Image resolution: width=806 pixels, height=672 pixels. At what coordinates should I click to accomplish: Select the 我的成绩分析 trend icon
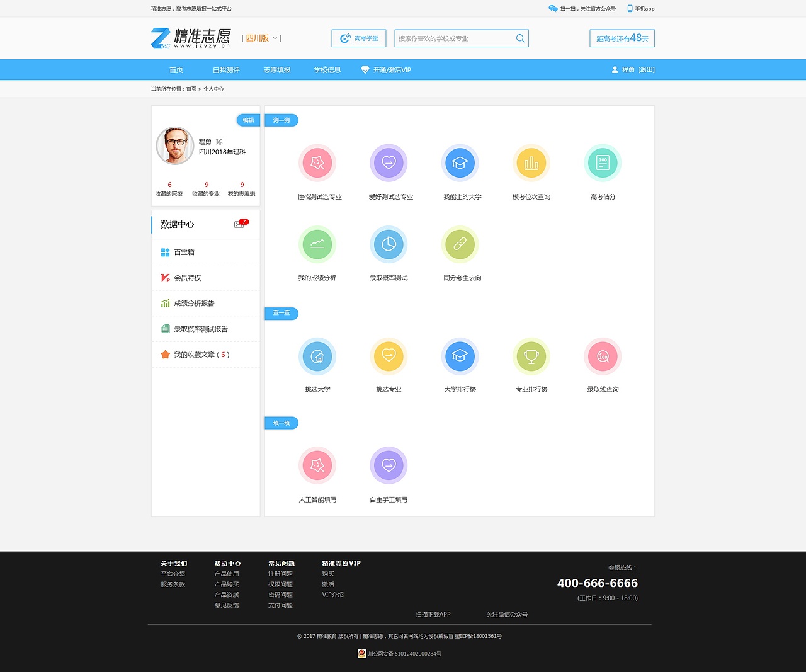318,244
